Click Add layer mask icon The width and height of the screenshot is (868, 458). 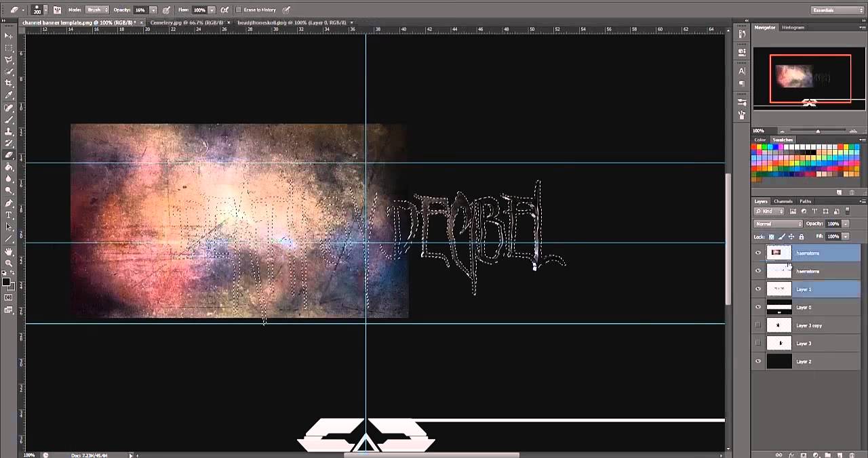tap(804, 455)
